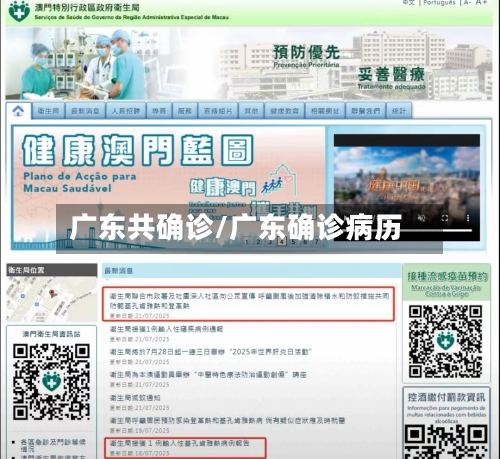
Task: Click the 接種流感疫苗預約 heading link
Action: (447, 276)
